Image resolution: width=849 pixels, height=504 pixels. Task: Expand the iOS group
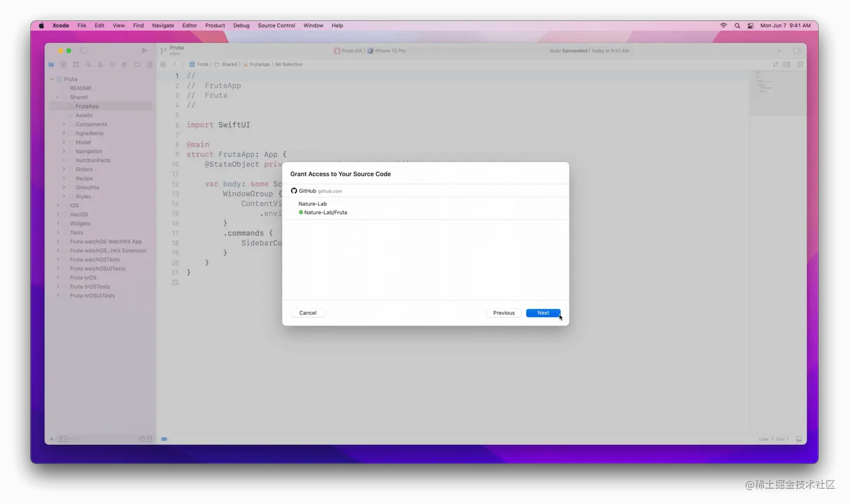(x=58, y=205)
